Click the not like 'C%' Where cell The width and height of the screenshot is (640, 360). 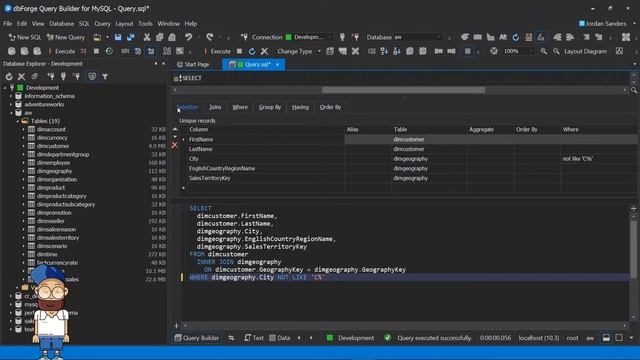coord(599,159)
